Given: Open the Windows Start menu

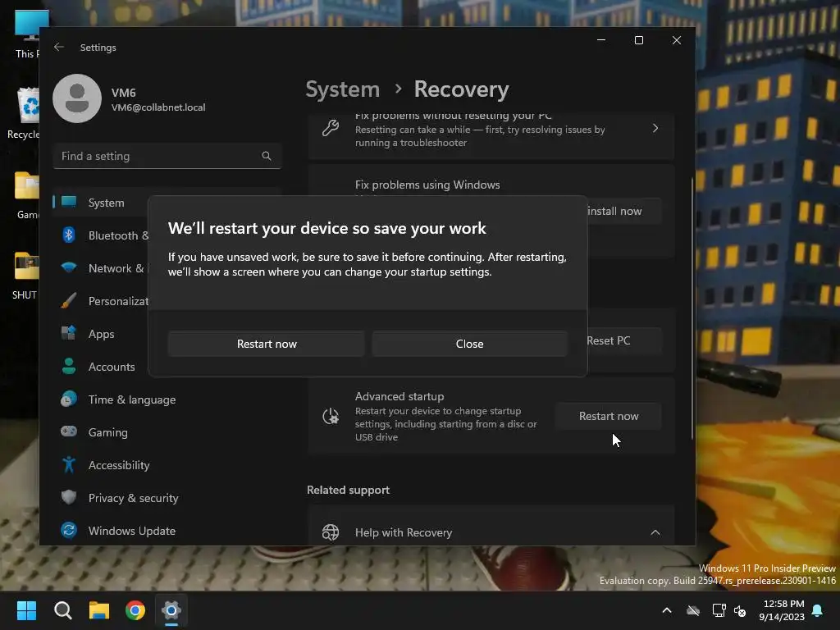Looking at the screenshot, I should (27, 610).
